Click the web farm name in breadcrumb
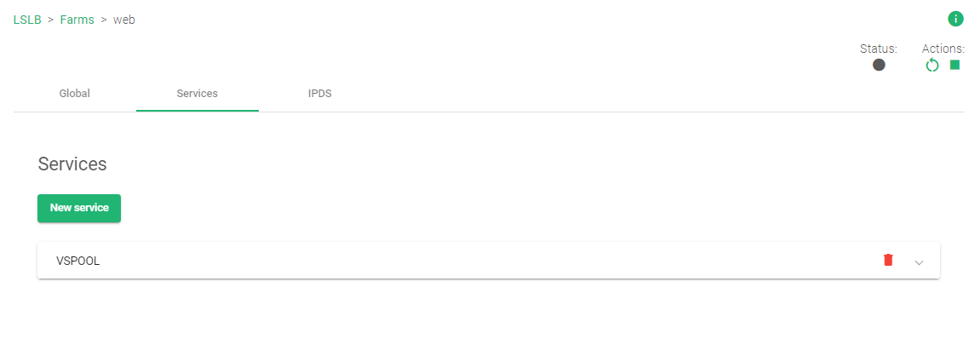The height and width of the screenshot is (345, 980). pos(123,20)
